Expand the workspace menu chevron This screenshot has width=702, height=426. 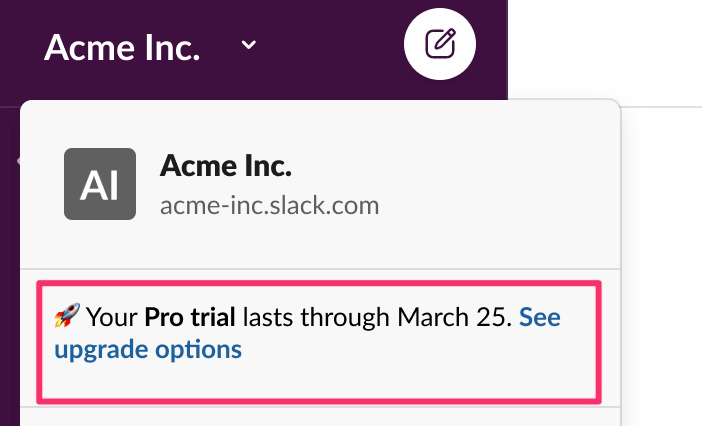[x=249, y=46]
